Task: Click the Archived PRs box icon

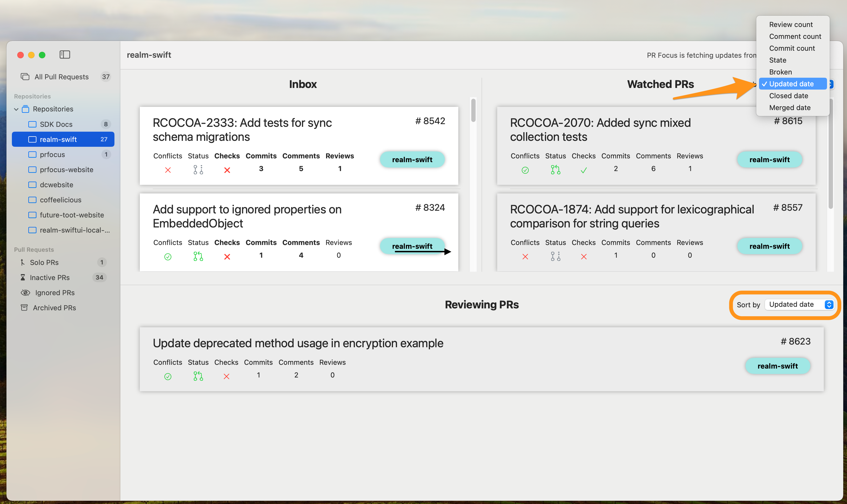Action: point(24,308)
